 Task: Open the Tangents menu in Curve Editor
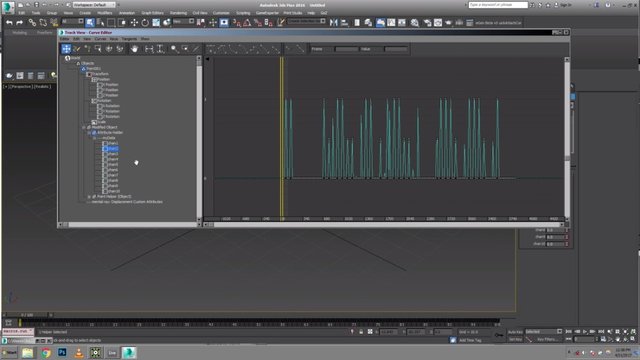(129, 39)
